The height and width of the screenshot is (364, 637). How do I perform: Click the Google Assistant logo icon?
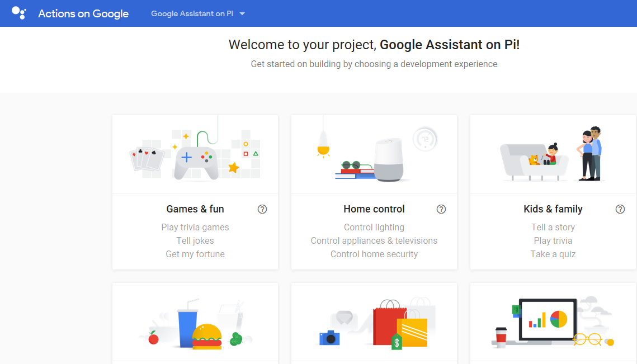[x=18, y=13]
